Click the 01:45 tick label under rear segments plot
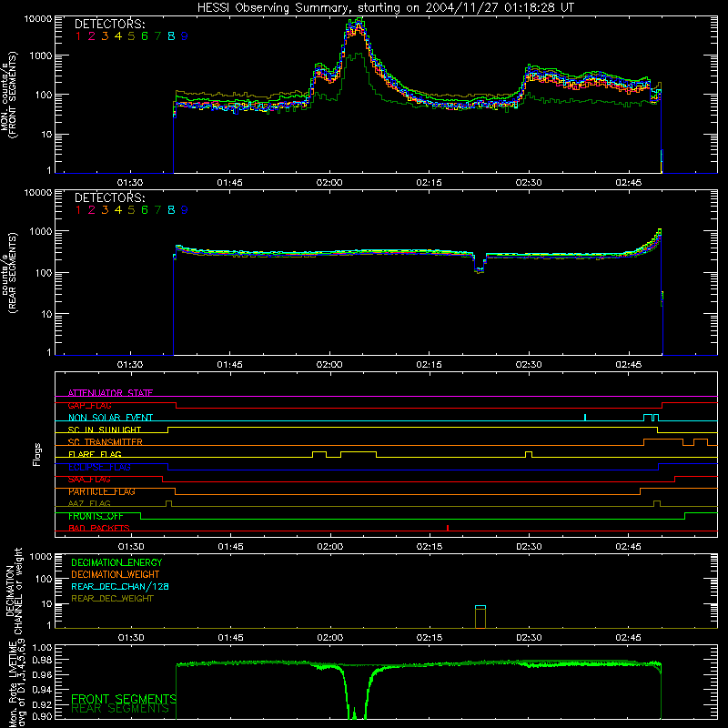This screenshot has width=728, height=728. (x=229, y=365)
